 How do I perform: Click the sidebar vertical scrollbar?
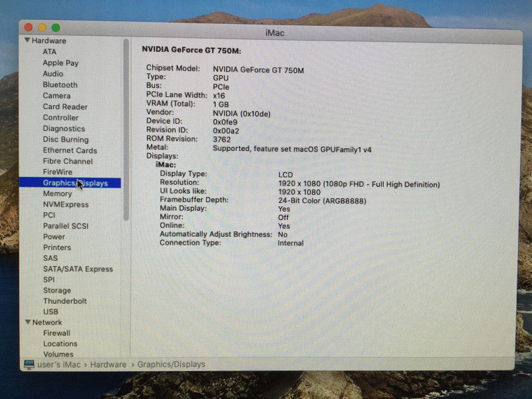tap(126, 130)
